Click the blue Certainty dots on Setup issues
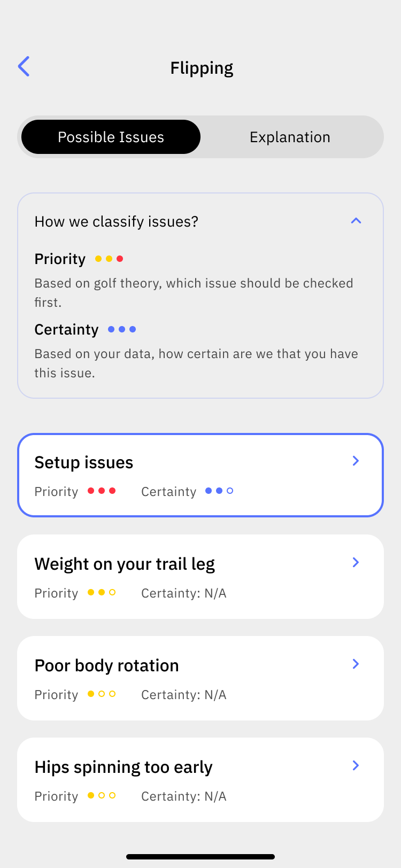 point(219,491)
